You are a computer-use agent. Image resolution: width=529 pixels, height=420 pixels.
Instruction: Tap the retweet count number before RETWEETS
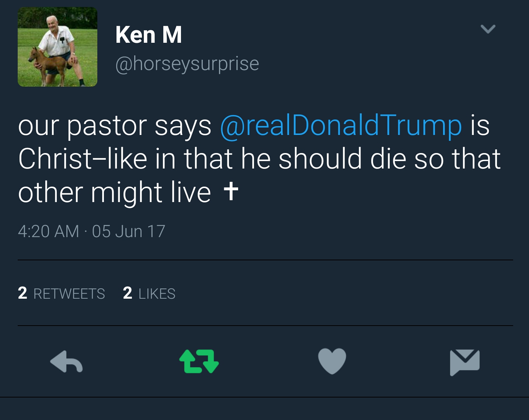(22, 293)
